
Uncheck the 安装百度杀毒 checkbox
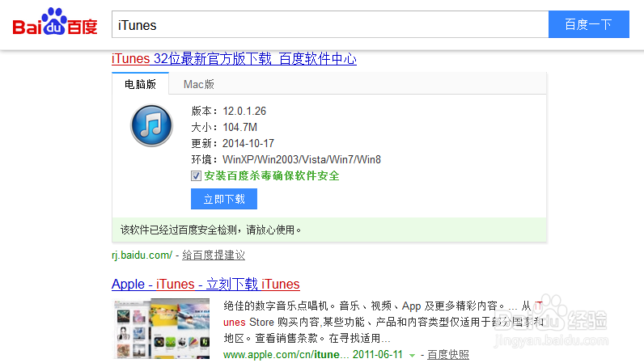coord(196,176)
